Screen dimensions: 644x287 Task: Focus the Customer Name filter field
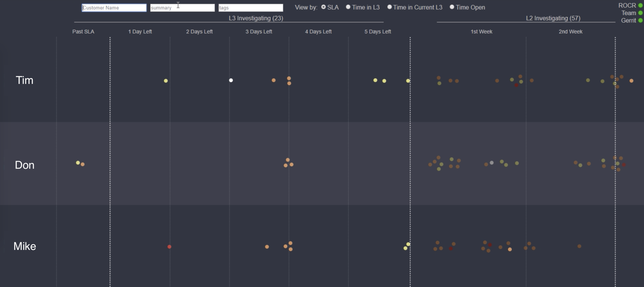114,8
